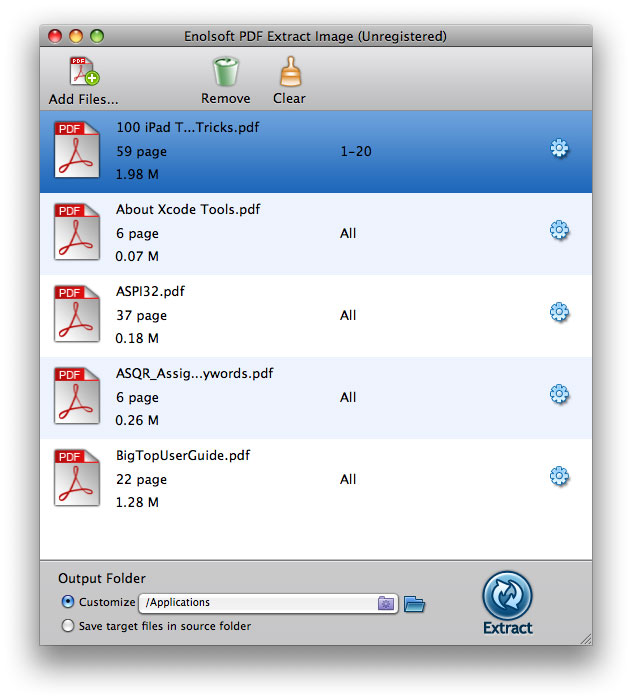Viewport: 632px width, 700px height.
Task: Click file size 1.98 M
Action: 137,175
